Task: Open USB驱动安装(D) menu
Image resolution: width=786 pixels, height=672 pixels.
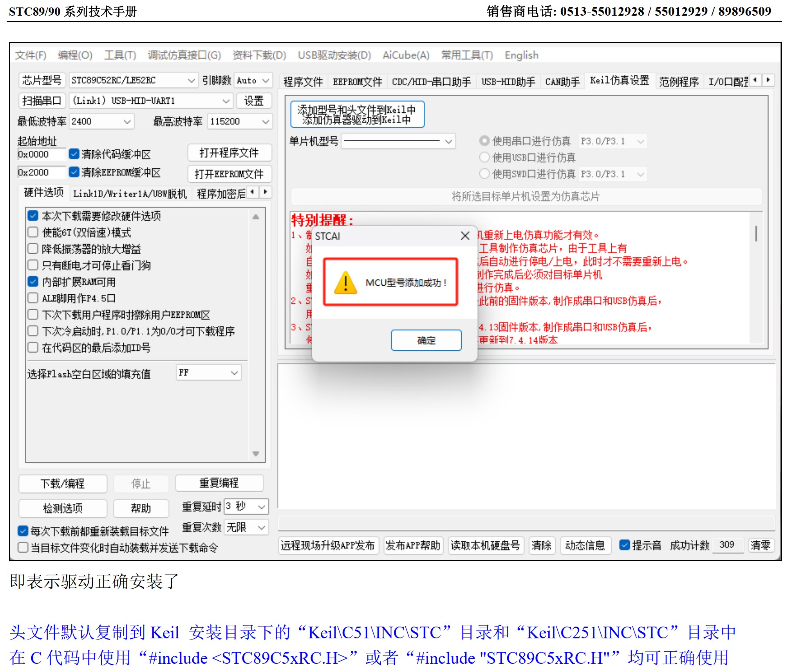Action: pyautogui.click(x=334, y=55)
